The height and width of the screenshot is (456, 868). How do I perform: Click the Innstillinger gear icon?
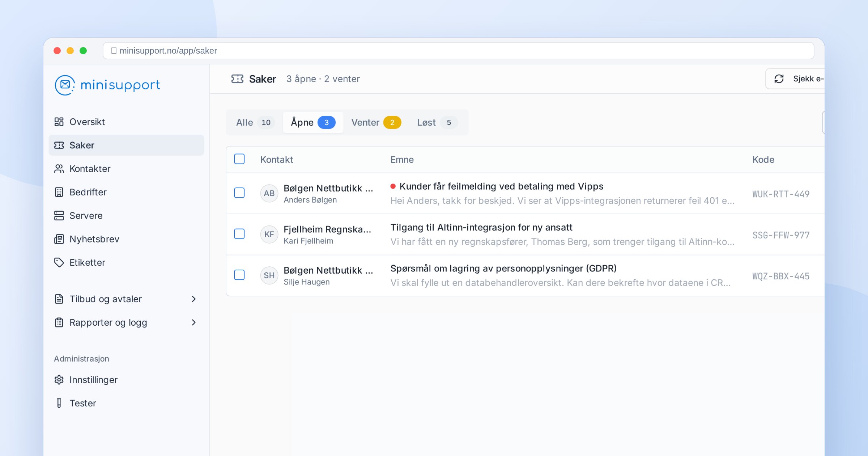click(x=59, y=380)
